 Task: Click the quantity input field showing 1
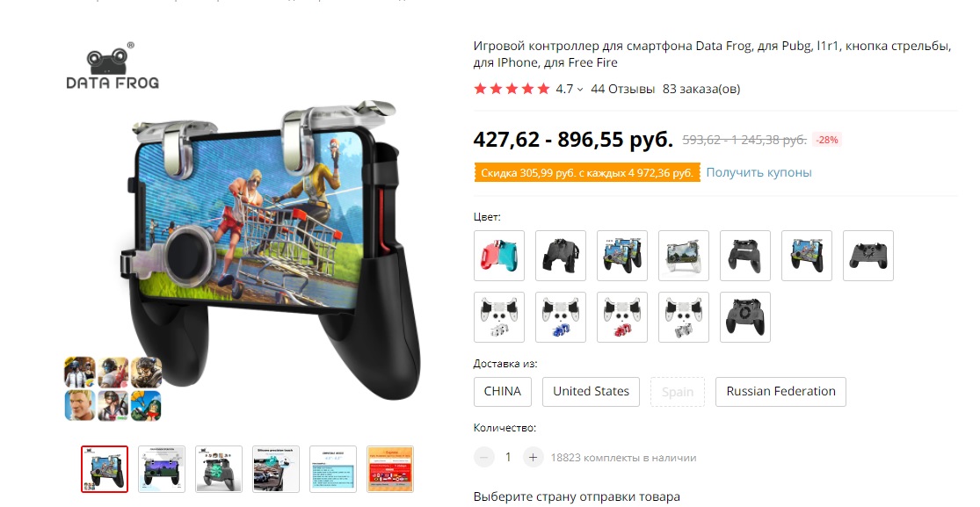[x=508, y=457]
